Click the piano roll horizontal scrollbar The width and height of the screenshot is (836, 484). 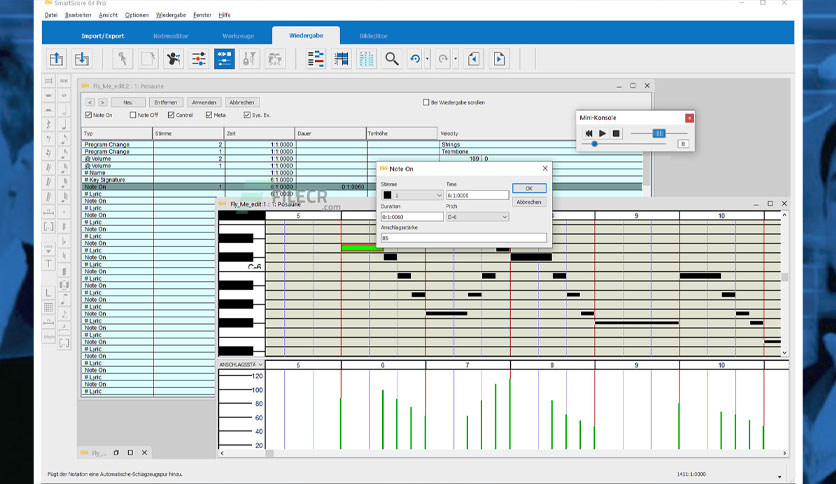pyautogui.click(x=503, y=453)
